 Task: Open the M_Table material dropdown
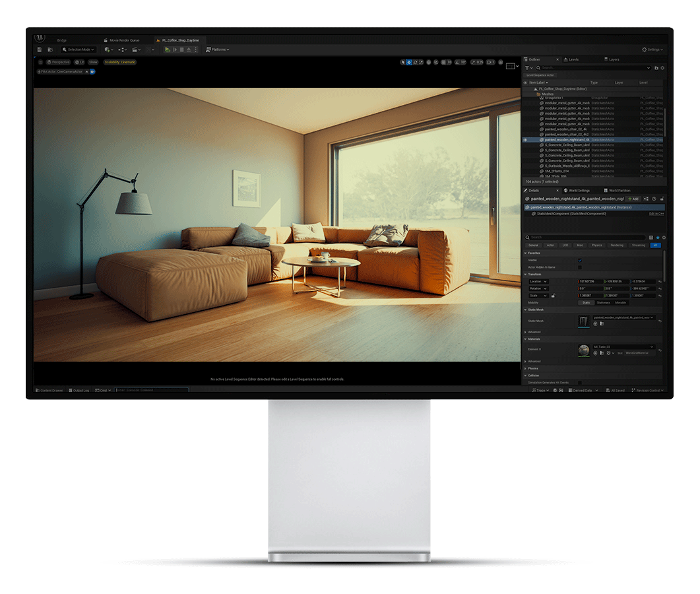coord(623,347)
